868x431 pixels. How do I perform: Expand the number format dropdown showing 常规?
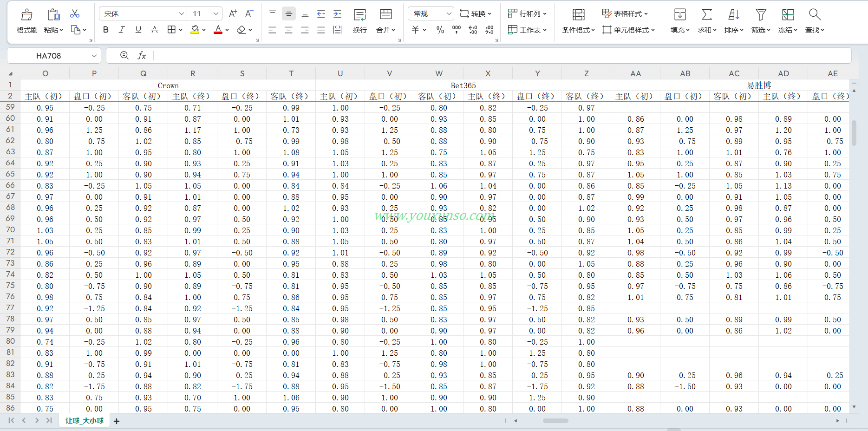click(449, 14)
